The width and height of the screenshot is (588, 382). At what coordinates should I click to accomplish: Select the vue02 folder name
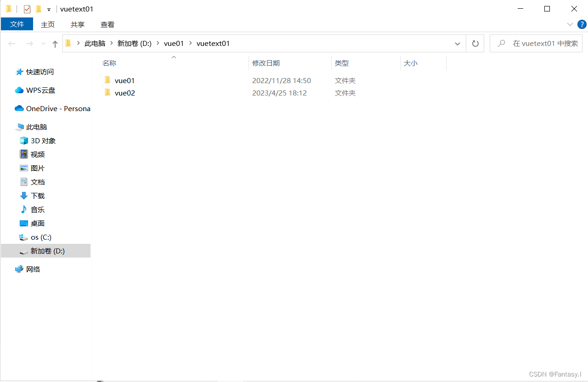click(124, 93)
